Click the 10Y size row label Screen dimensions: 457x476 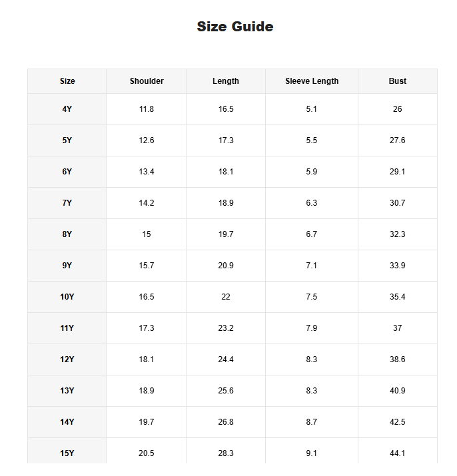coord(67,297)
